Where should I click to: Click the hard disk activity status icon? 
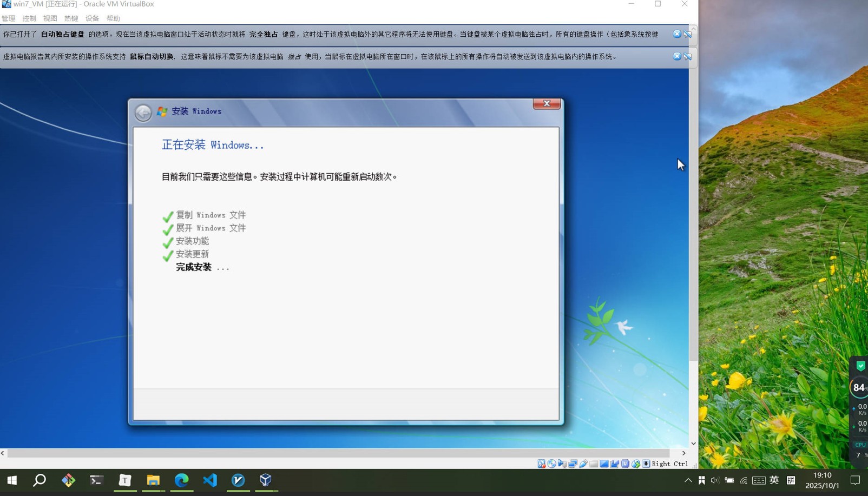pyautogui.click(x=541, y=464)
